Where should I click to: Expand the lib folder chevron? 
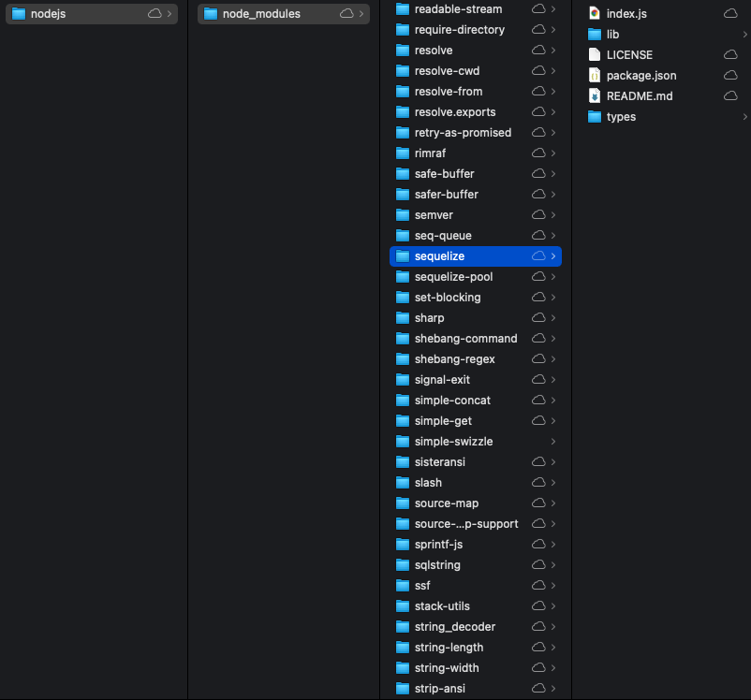point(744,35)
